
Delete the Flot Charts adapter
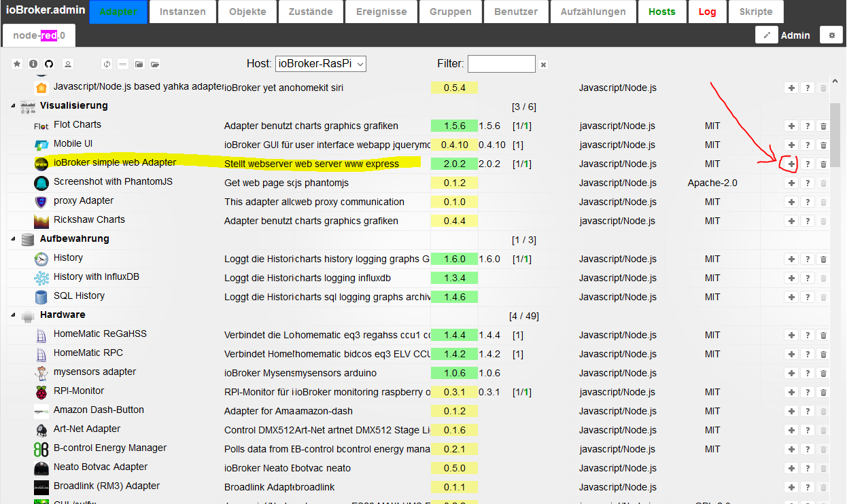tap(824, 126)
